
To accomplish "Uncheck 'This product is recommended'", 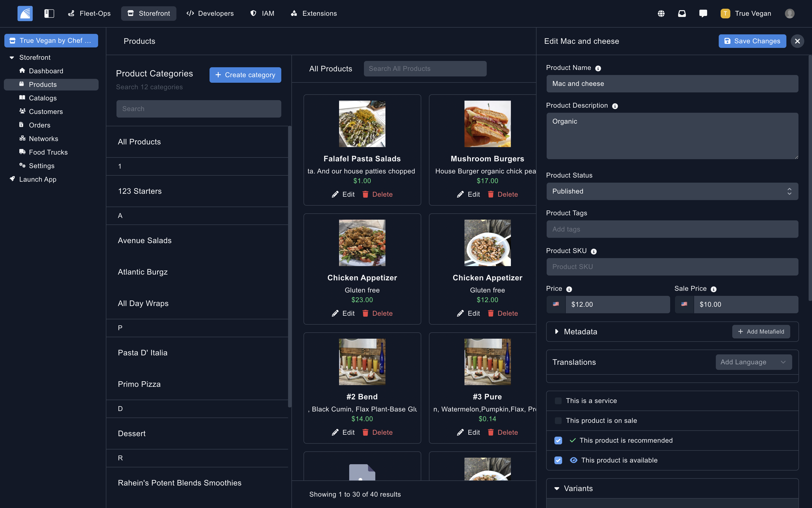I will click(558, 441).
